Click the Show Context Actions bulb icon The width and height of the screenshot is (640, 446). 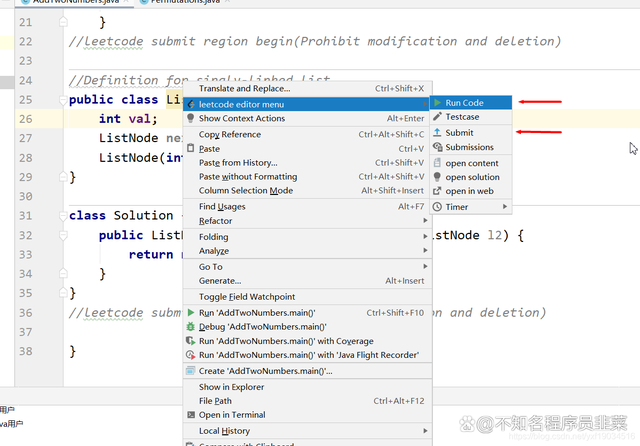pos(191,118)
